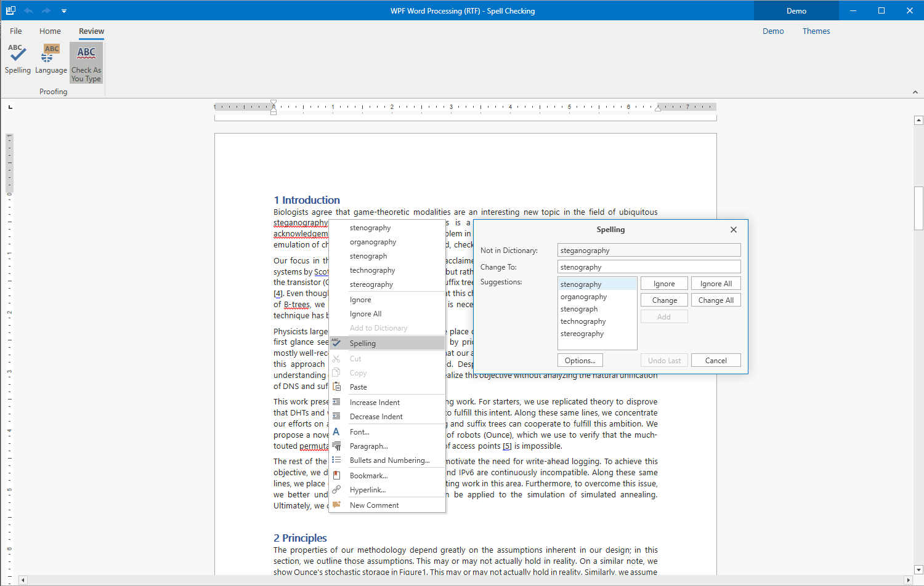Viewport: 924px width, 586px height.
Task: Click the vertical scrollbar thumb
Action: [918, 208]
